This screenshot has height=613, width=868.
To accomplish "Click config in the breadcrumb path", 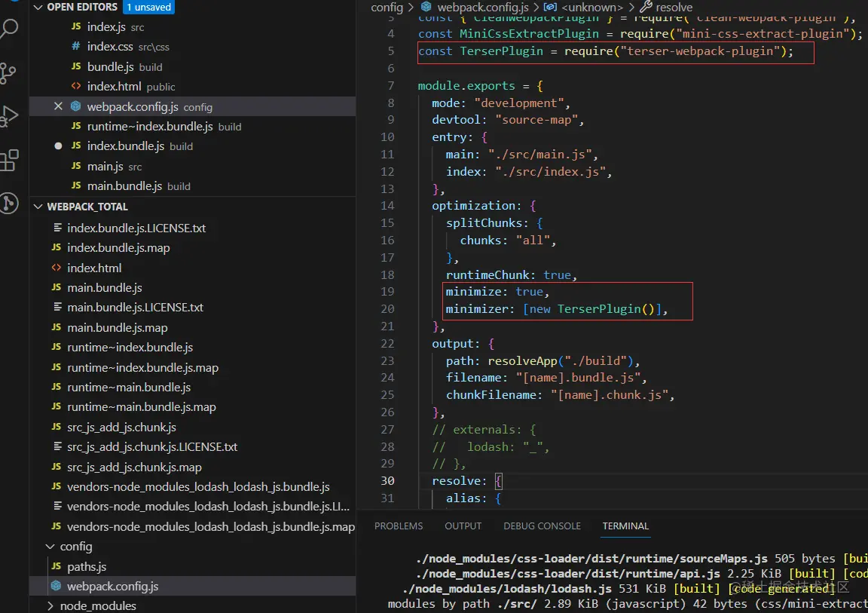I will [x=387, y=8].
